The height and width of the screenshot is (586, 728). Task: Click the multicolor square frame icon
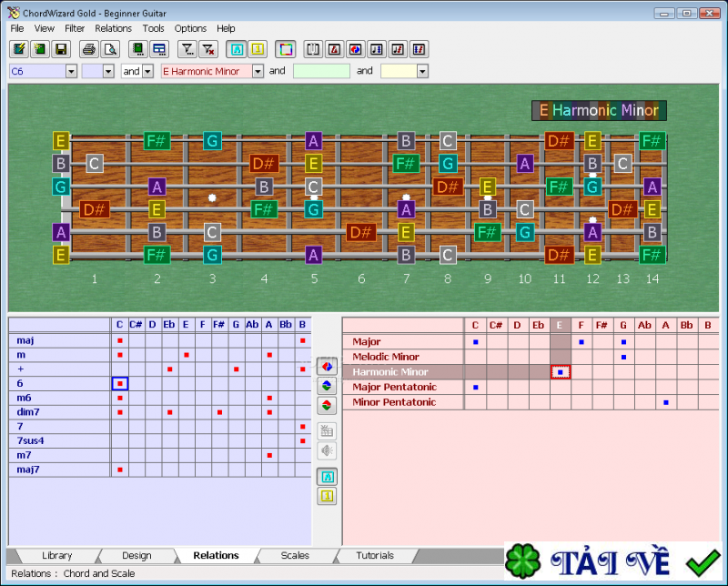[285, 49]
